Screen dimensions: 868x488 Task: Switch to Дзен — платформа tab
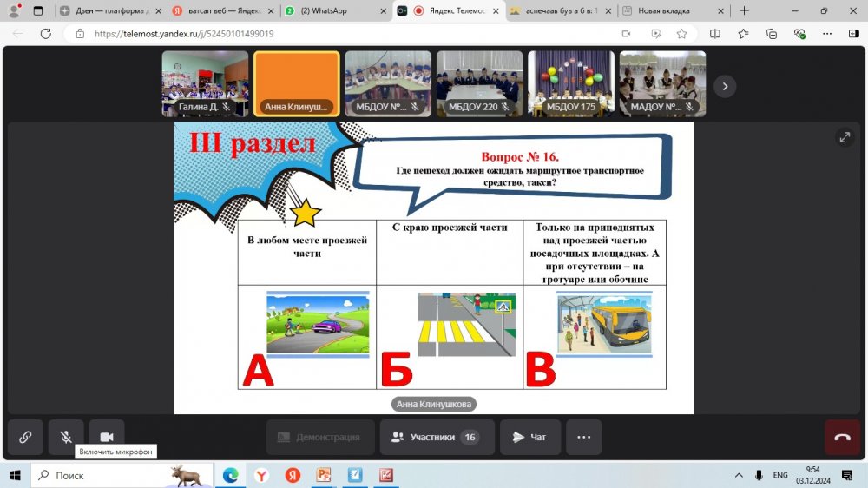coord(111,10)
